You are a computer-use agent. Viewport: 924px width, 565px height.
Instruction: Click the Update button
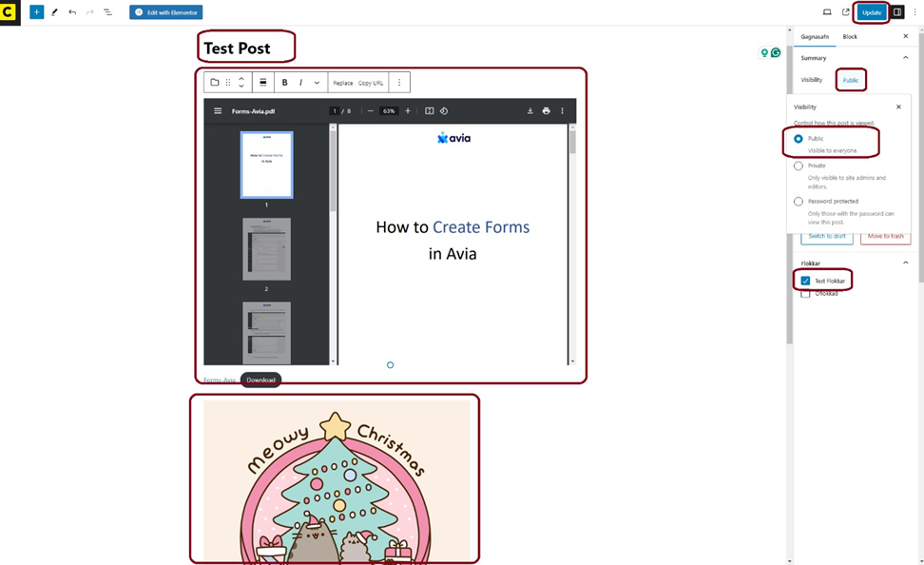[871, 12]
